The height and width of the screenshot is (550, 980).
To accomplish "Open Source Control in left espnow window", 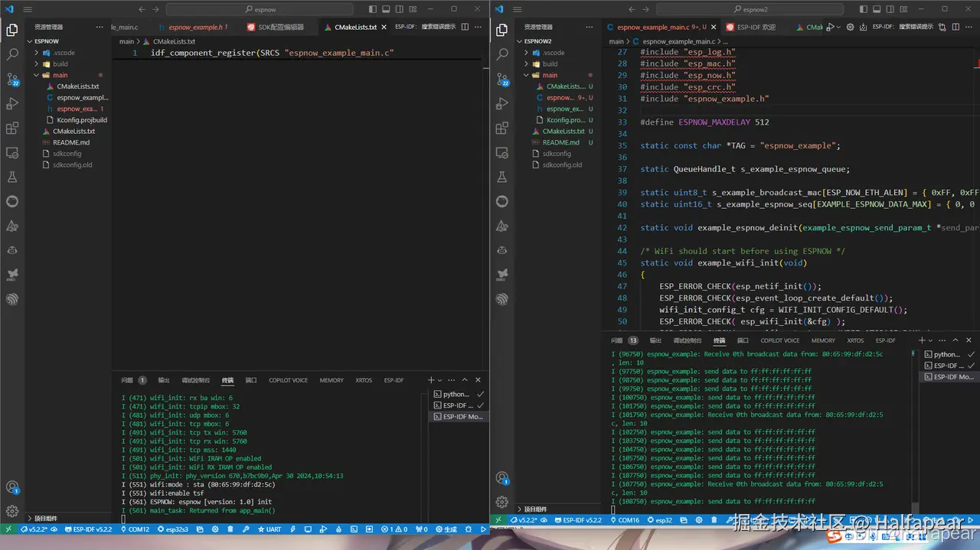I will pos(12,80).
